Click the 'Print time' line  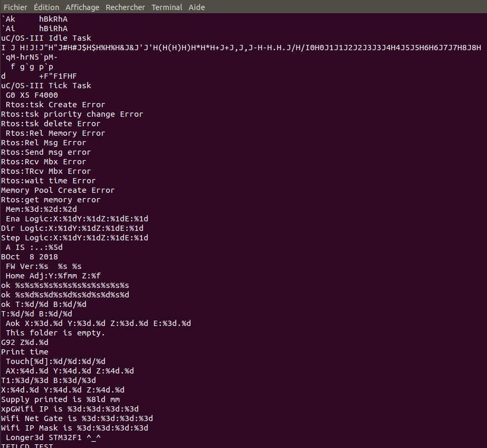[25, 352]
